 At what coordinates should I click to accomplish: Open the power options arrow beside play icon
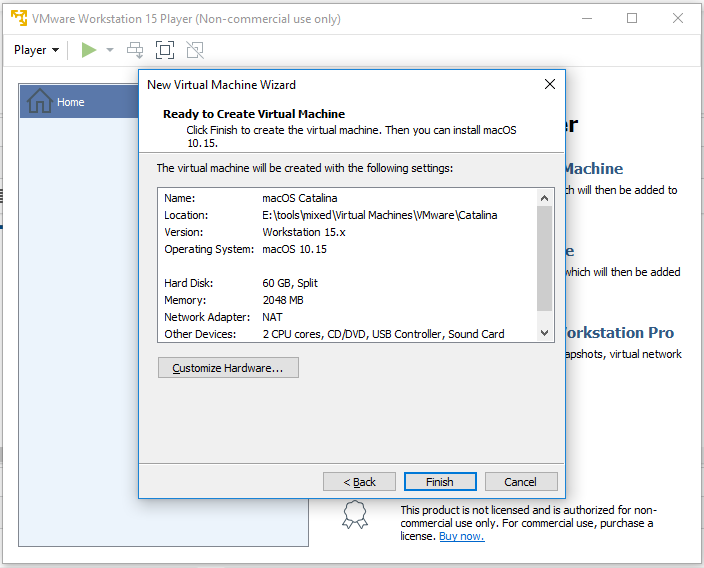click(110, 50)
